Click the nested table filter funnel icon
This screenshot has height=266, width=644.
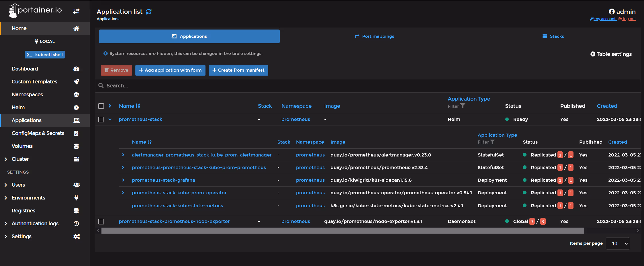pyautogui.click(x=492, y=142)
